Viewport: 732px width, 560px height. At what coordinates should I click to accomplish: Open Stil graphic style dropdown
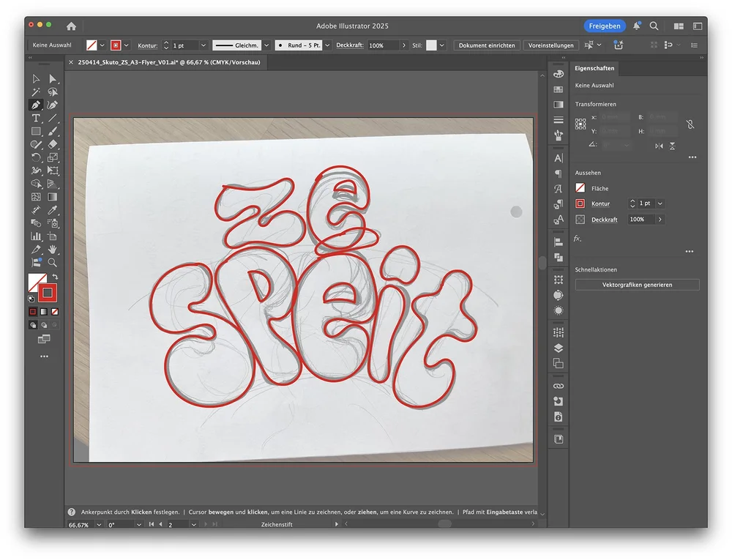pyautogui.click(x=441, y=45)
